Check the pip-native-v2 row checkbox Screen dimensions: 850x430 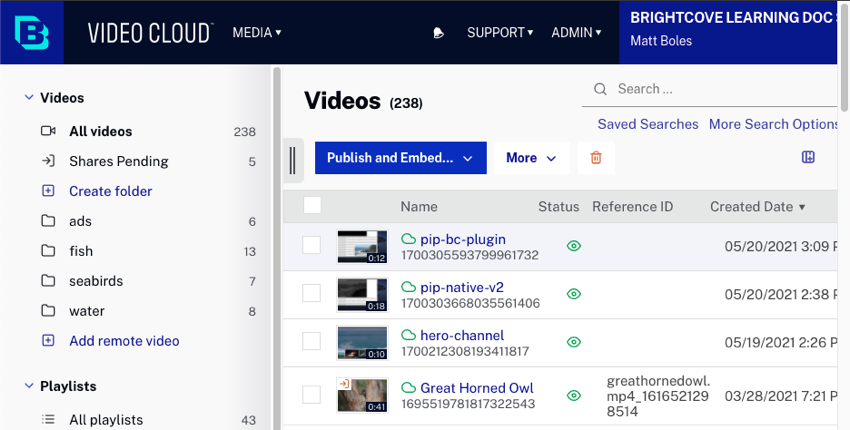click(311, 293)
